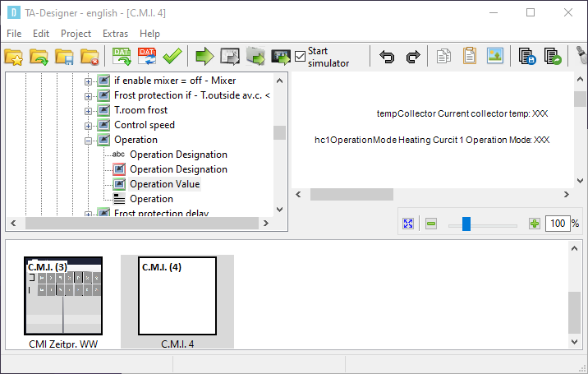This screenshot has height=374, width=588.
Task: Click the new project folder icon
Action: click(x=14, y=57)
